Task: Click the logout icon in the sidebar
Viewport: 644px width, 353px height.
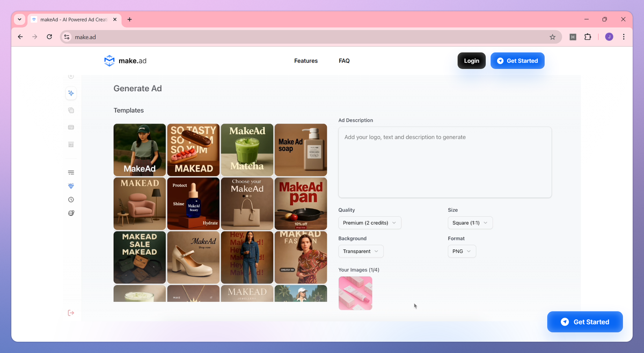Action: [x=71, y=313]
